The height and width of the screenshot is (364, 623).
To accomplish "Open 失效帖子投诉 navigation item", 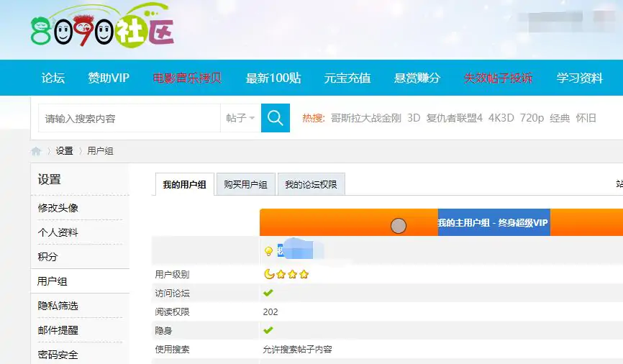I will [x=498, y=78].
